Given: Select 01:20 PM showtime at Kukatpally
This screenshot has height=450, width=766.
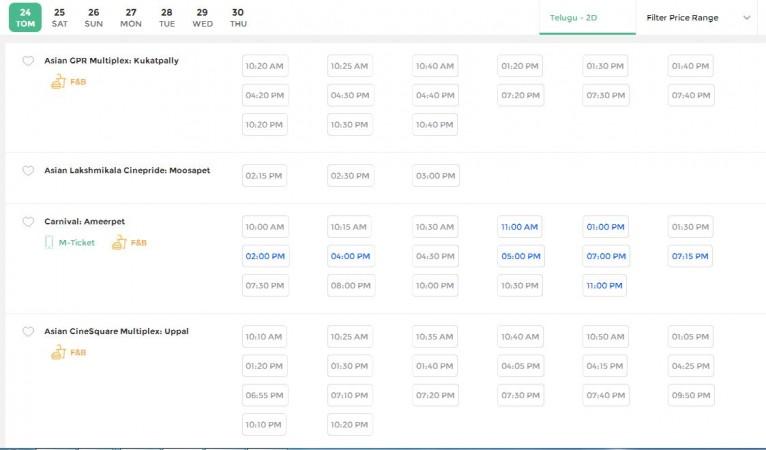Looking at the screenshot, I should click(520, 66).
